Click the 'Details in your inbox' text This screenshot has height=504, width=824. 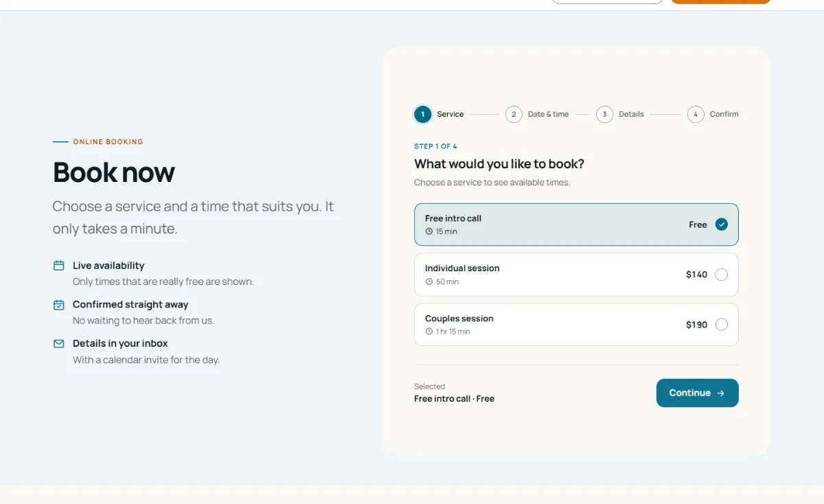tap(120, 343)
